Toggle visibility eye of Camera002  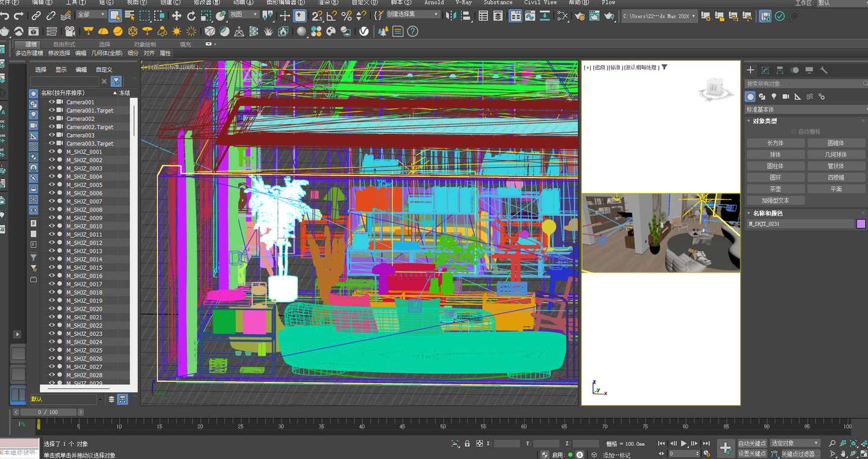coord(52,119)
